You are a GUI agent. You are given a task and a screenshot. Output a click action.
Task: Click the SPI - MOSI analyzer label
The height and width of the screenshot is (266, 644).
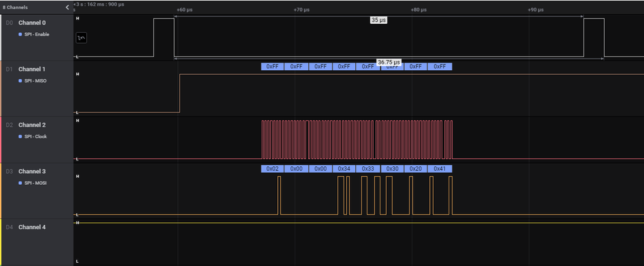pyautogui.click(x=35, y=183)
